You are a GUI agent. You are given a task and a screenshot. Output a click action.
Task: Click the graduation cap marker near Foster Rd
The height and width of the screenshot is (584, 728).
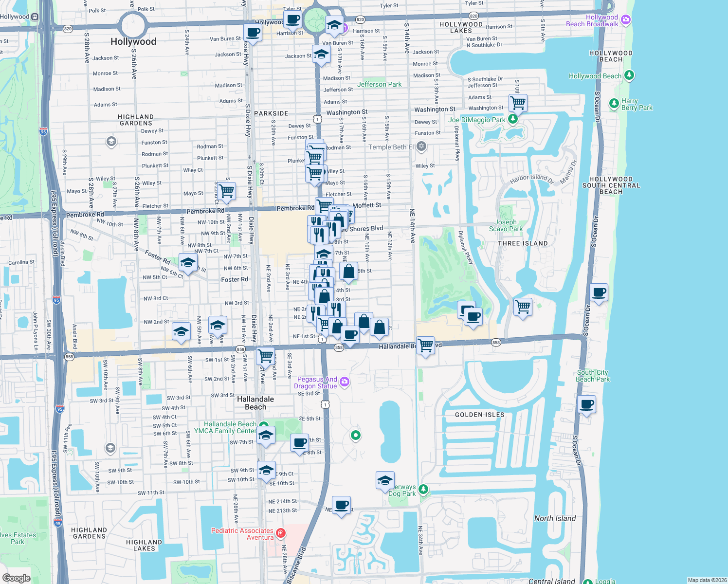(188, 263)
